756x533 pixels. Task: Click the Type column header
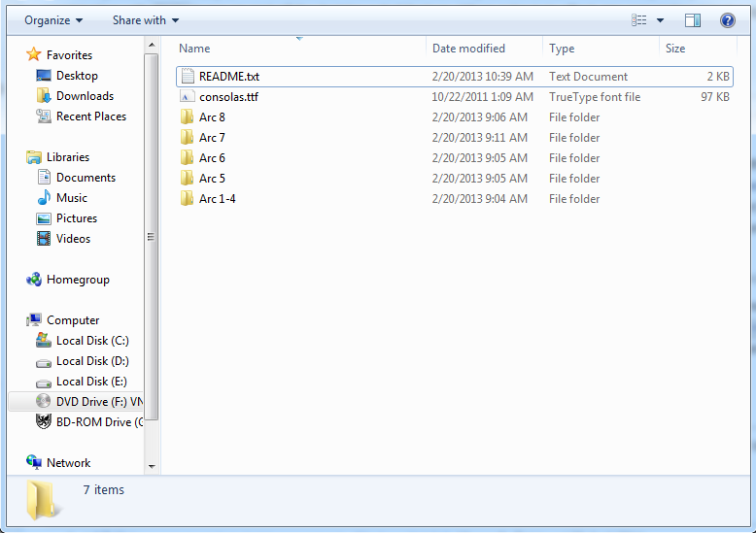[x=562, y=49]
